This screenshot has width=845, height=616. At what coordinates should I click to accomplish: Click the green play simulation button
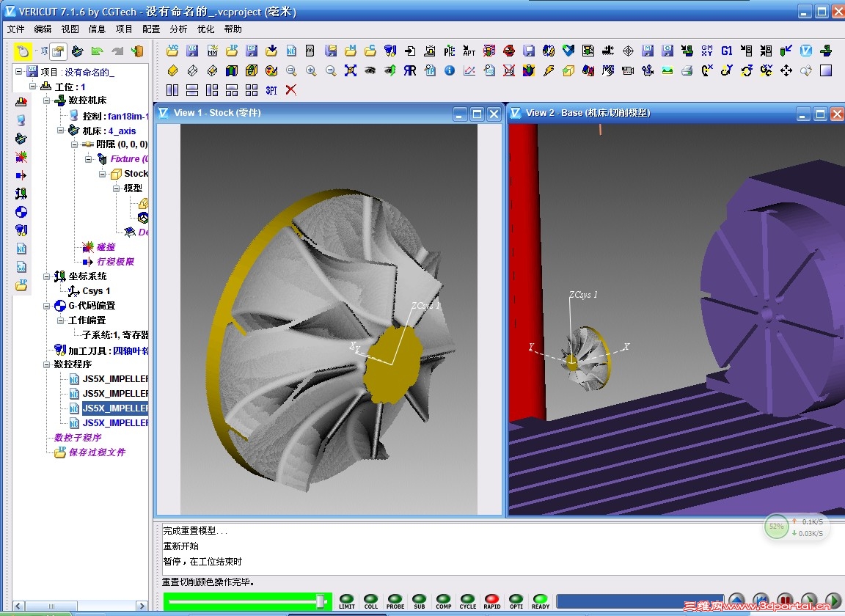click(834, 601)
